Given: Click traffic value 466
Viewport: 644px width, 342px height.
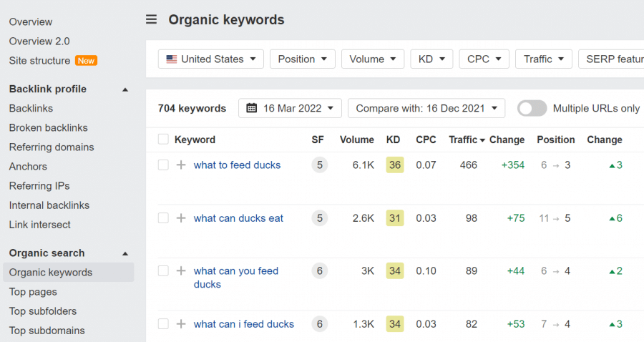Looking at the screenshot, I should click(x=469, y=165).
